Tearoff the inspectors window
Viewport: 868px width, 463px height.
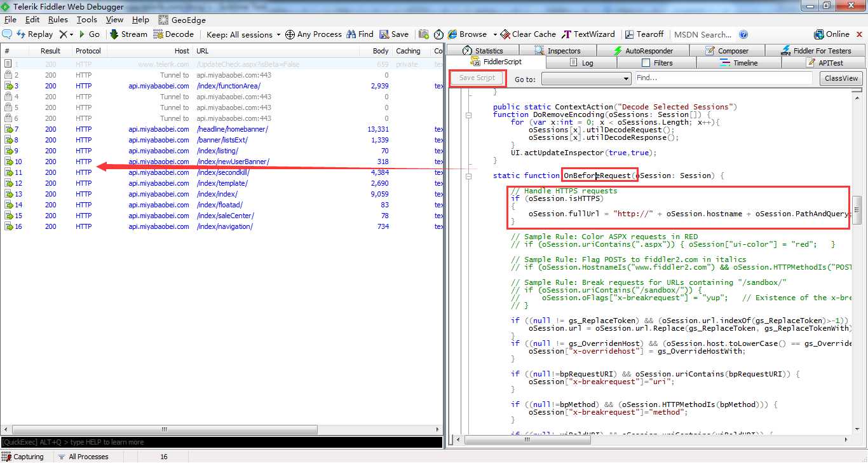pos(644,34)
